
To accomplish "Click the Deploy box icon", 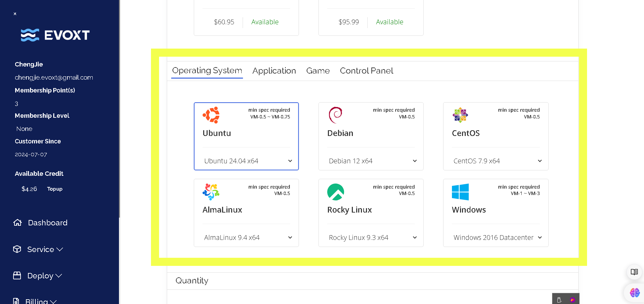I will point(17,275).
